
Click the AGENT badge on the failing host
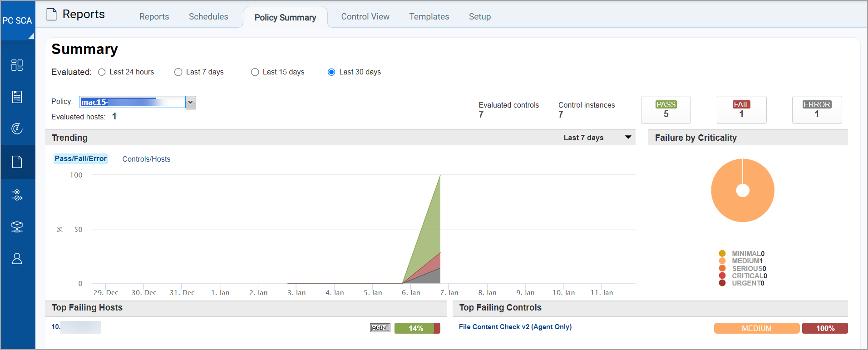(x=380, y=328)
